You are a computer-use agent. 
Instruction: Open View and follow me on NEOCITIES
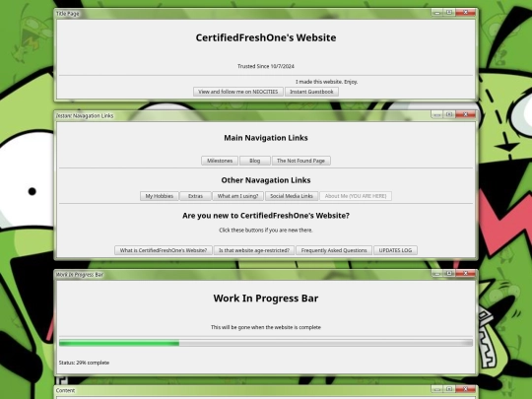[238, 92]
